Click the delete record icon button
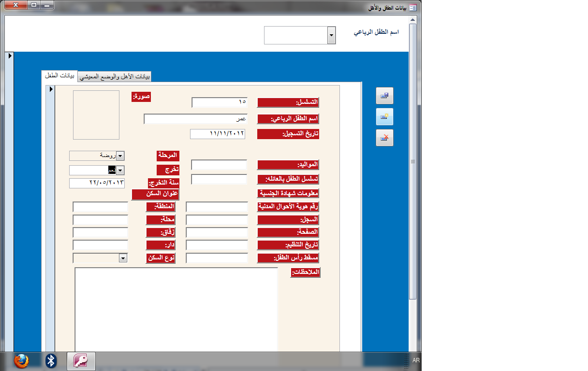The image size is (588, 371). pos(384,138)
